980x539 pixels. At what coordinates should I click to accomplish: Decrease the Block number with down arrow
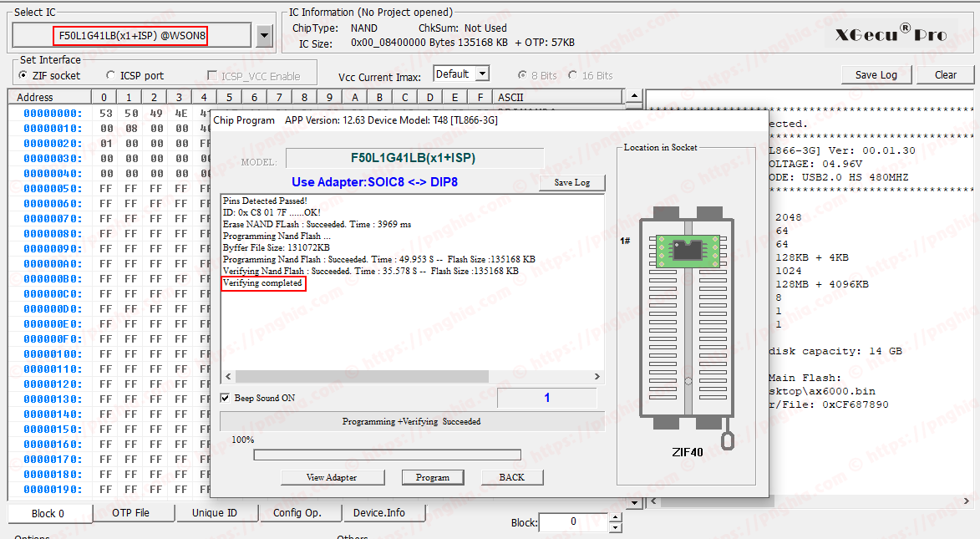(615, 528)
